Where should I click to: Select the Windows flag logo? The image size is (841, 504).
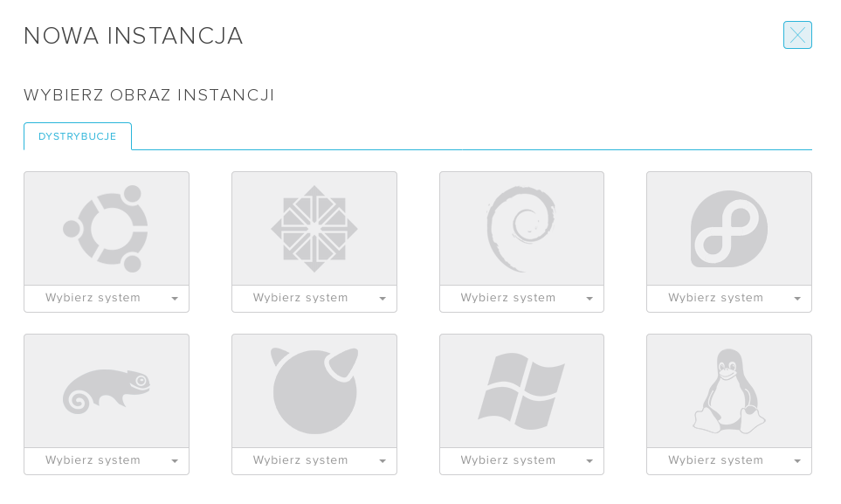tap(521, 391)
